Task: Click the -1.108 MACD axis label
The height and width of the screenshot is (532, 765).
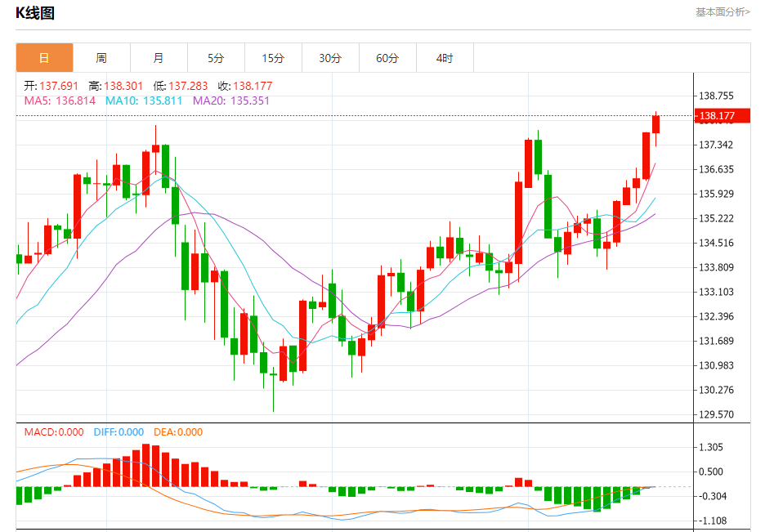Action: (713, 521)
